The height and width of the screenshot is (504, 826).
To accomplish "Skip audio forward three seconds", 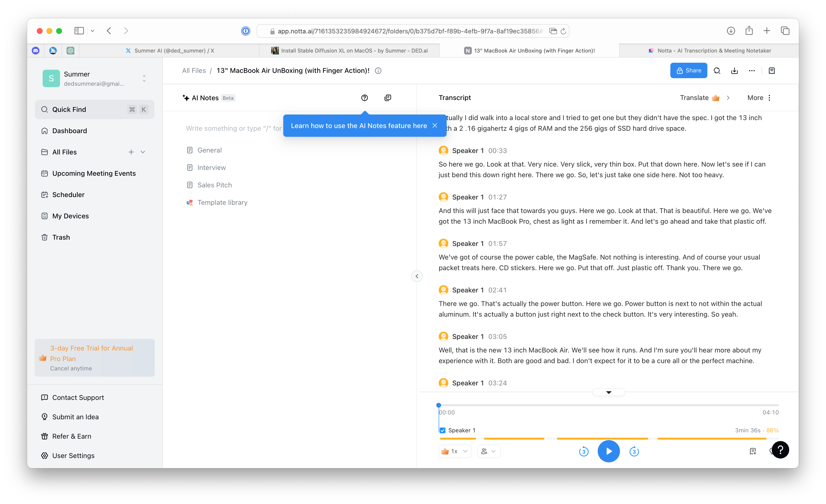I will (x=634, y=451).
